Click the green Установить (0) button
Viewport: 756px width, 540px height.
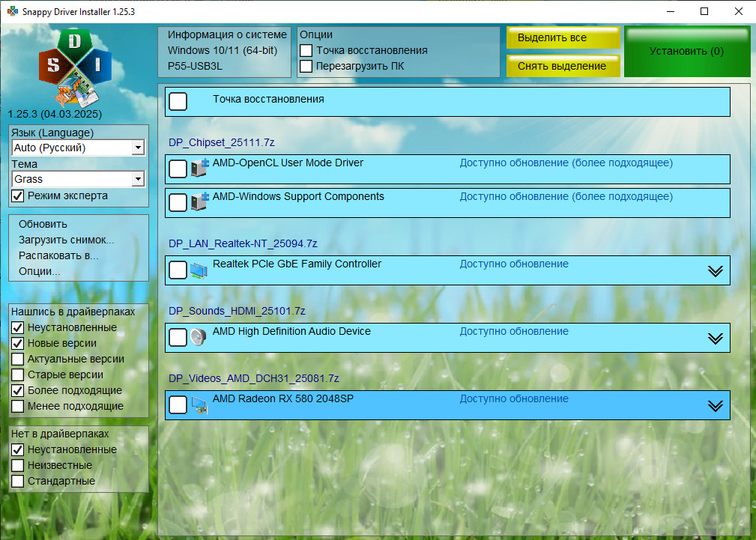coord(687,52)
